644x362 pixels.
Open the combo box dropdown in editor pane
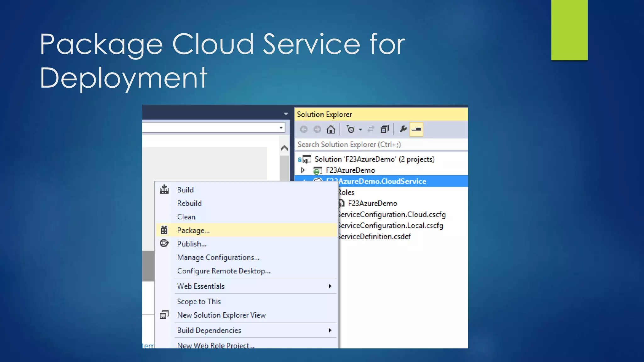pos(281,128)
